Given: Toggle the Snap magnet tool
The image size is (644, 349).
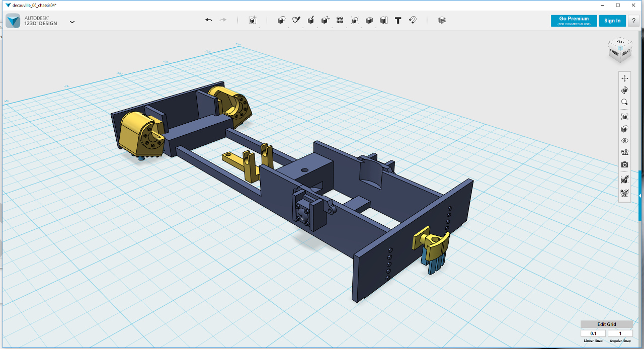Looking at the screenshot, I should click(413, 20).
